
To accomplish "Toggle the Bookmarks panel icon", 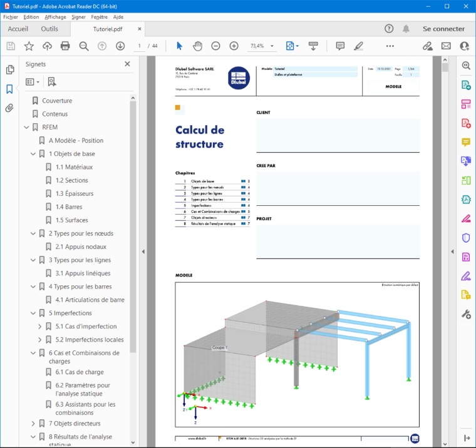I will point(10,89).
